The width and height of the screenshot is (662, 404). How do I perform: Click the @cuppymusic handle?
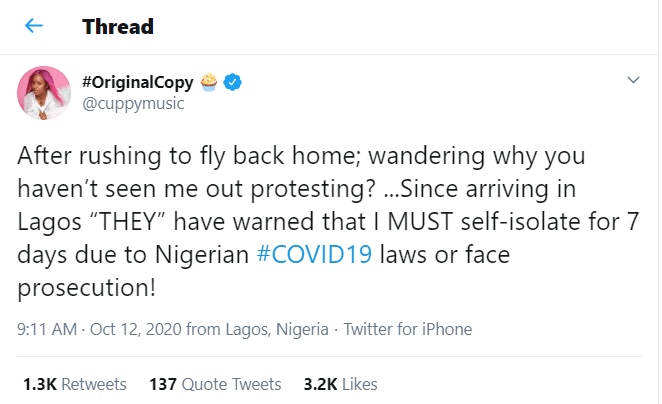click(x=127, y=103)
